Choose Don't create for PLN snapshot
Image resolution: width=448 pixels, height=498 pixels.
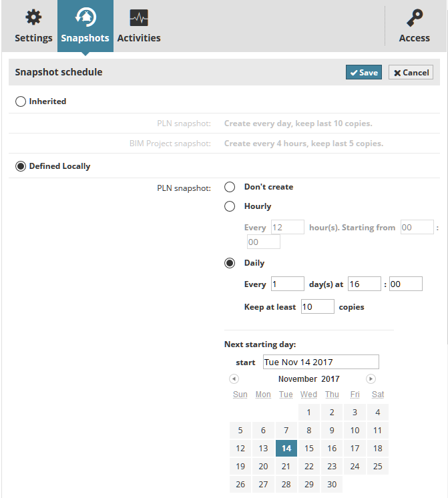230,187
